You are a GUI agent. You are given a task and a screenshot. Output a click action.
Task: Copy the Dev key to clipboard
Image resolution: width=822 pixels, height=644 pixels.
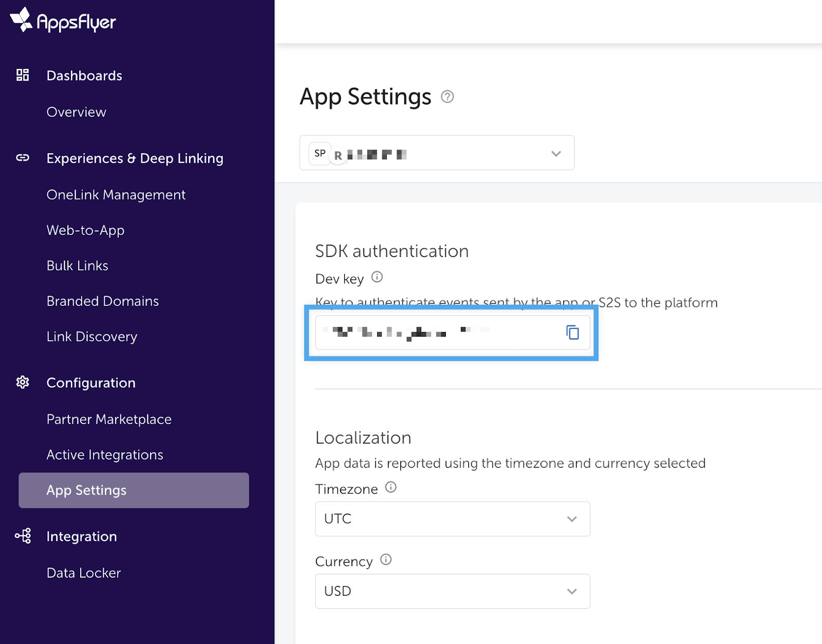click(x=572, y=333)
